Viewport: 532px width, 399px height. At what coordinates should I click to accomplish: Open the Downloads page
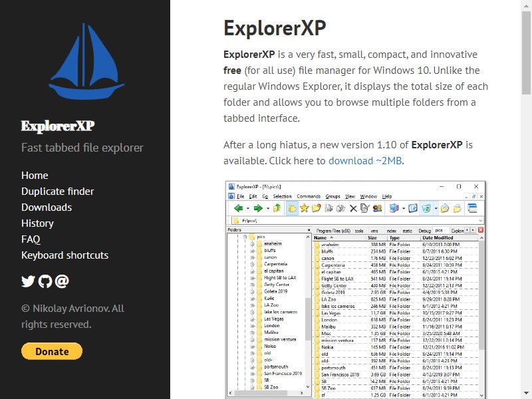tap(47, 207)
